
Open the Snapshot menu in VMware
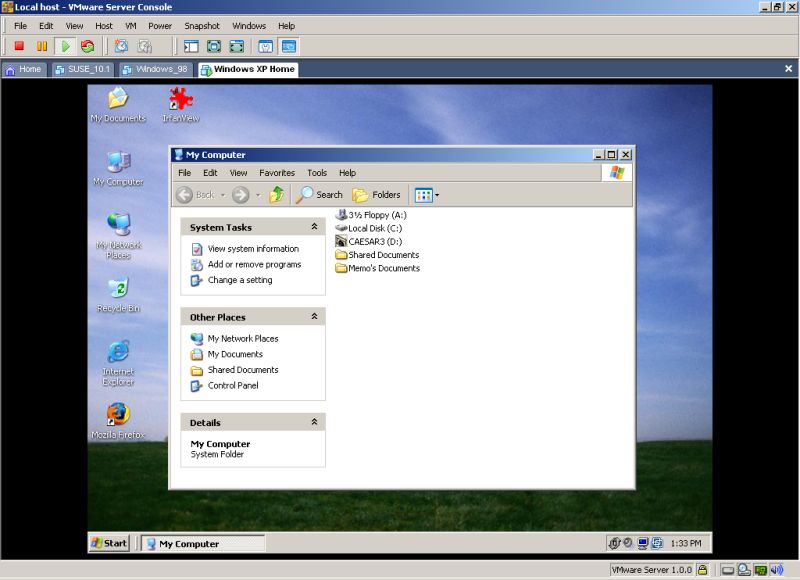tap(202, 25)
